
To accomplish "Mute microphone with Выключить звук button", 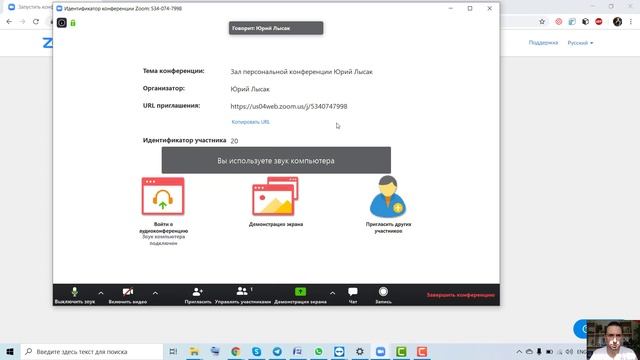I will [75, 296].
